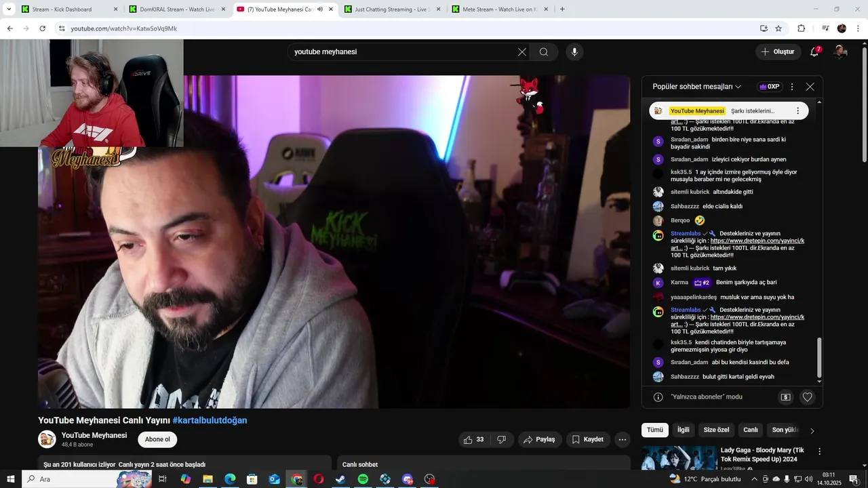Image resolution: width=868 pixels, height=488 pixels.
Task: Close the live chat panel
Action: pyautogui.click(x=810, y=87)
